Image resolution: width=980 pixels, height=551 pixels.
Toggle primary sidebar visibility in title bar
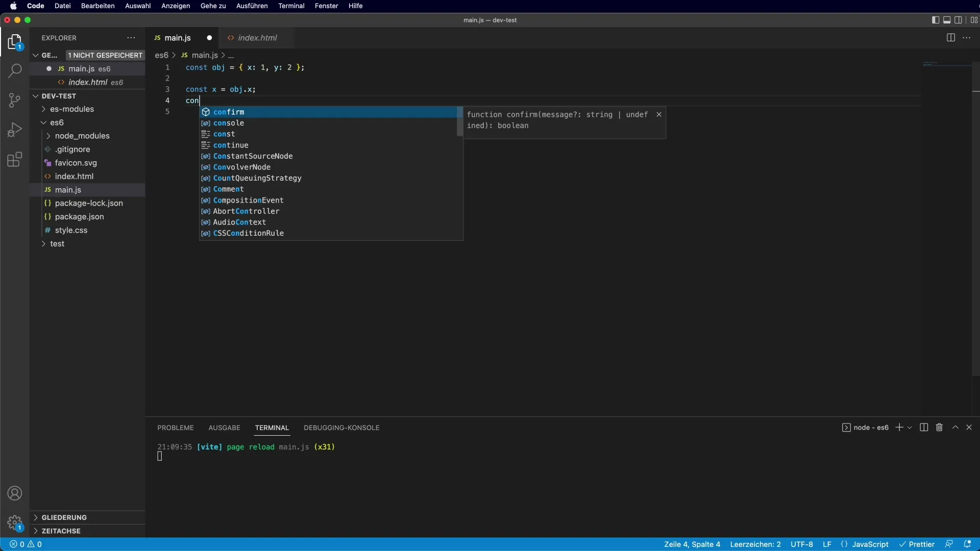pos(935,20)
